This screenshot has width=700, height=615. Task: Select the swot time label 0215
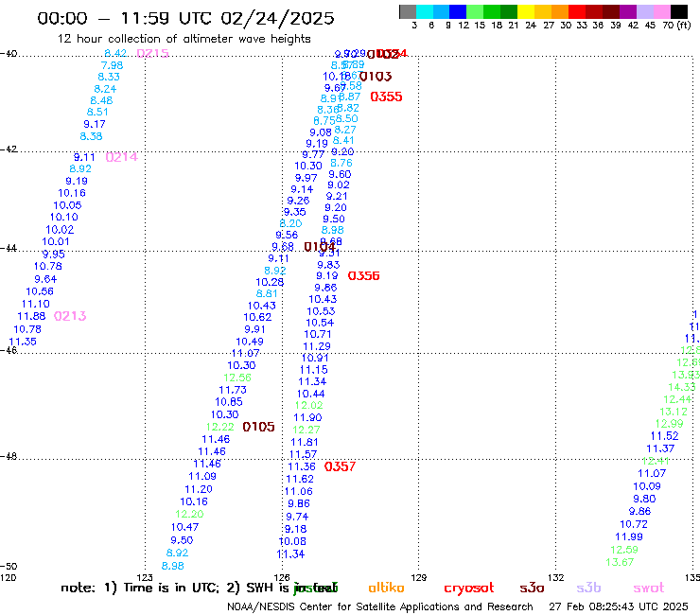click(x=152, y=54)
